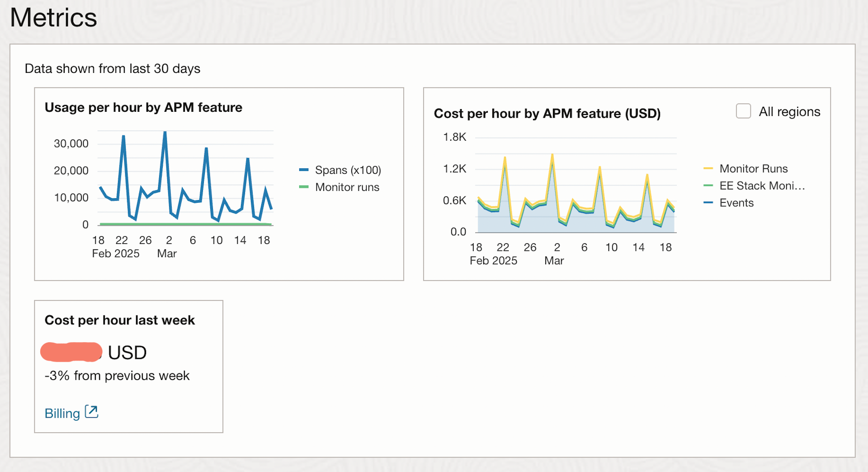Click the Cost per hour last week heading

120,320
